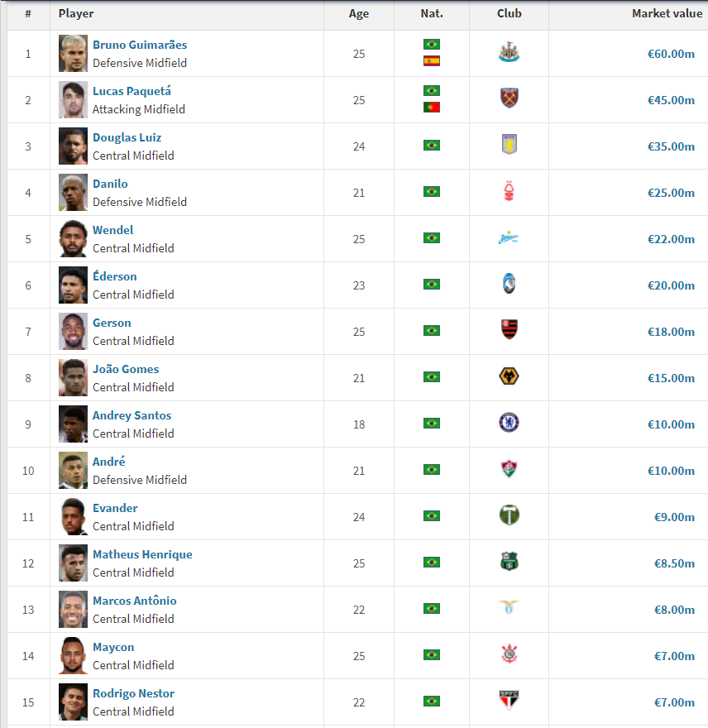Click Wendel's €22.00m market value
This screenshot has height=728, width=708.
671,239
